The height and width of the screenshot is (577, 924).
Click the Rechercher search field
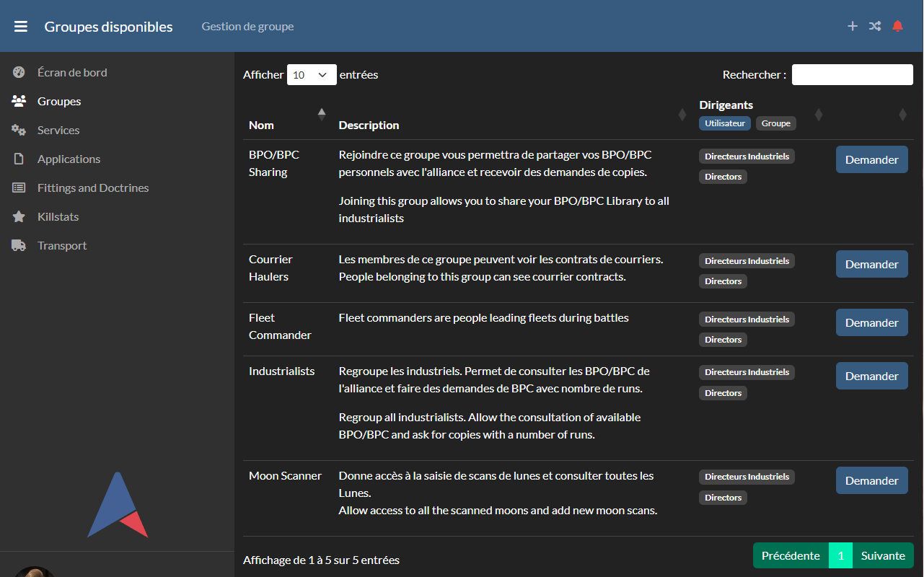[853, 75]
